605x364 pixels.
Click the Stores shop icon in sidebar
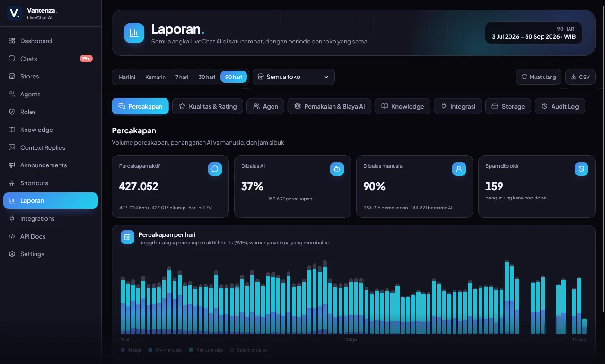[x=12, y=76]
